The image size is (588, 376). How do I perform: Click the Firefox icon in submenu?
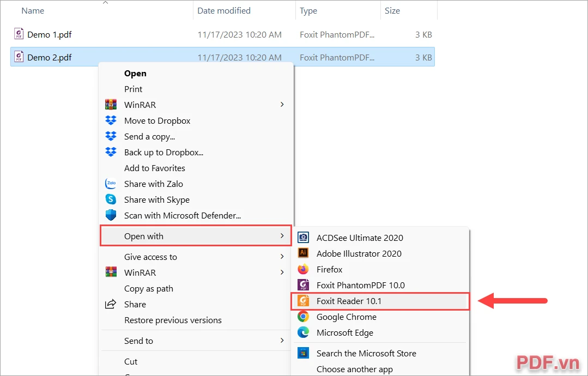point(303,269)
